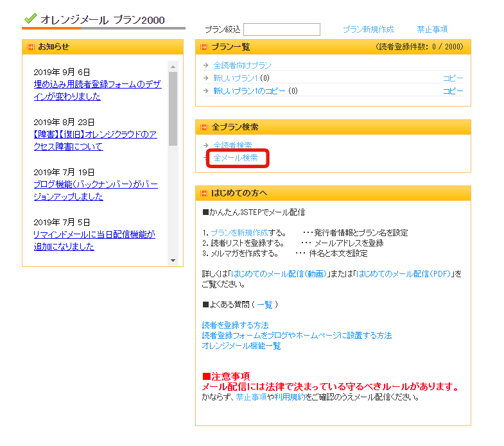
Task: Click the 3. メルマガを作成する。 step text
Action: click(240, 253)
